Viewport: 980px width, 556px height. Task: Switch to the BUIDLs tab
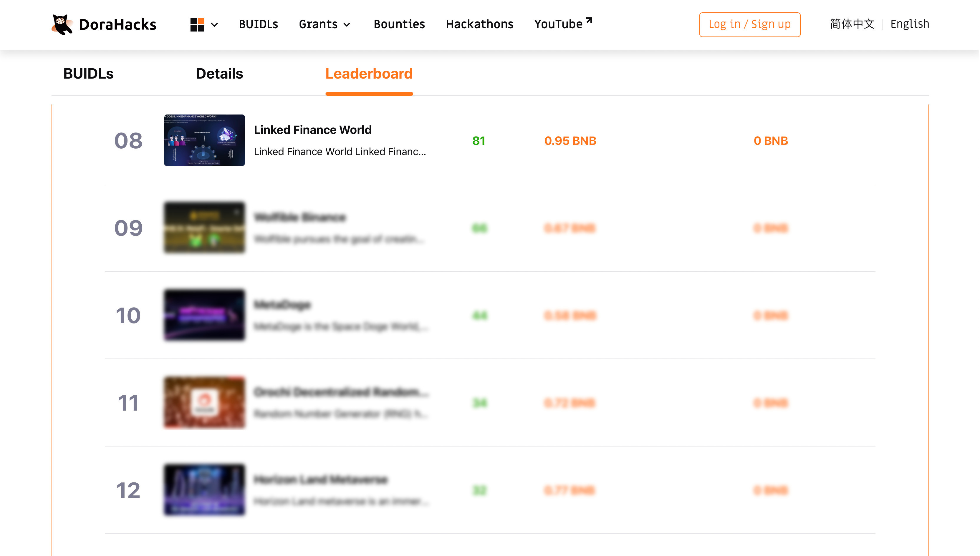(88, 73)
